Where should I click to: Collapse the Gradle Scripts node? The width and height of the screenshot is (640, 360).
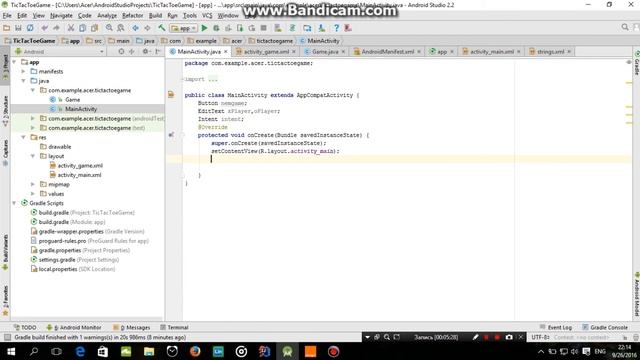(15, 203)
